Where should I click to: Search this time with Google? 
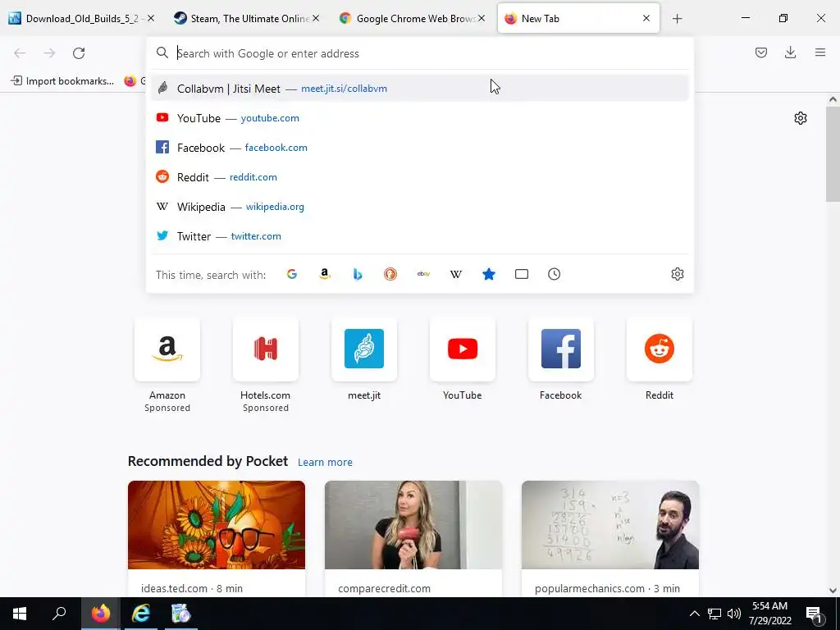pyautogui.click(x=292, y=274)
